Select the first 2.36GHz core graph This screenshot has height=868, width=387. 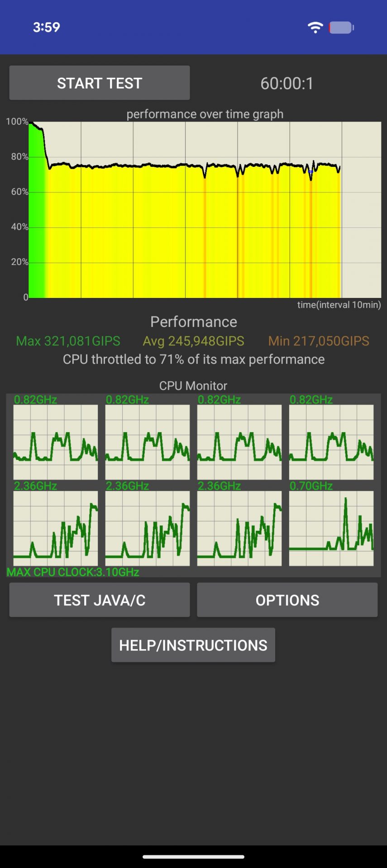pos(56,528)
